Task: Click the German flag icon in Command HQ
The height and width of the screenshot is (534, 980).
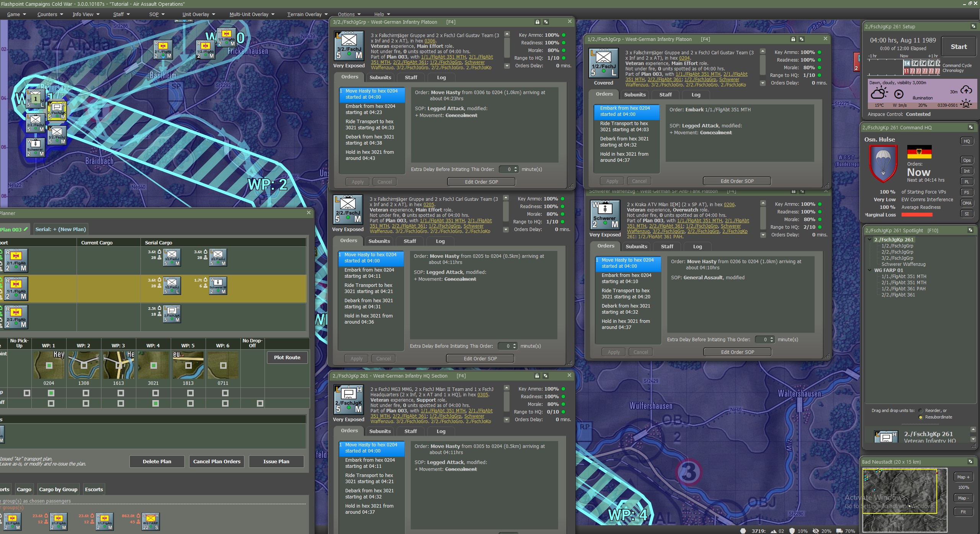Action: (919, 152)
